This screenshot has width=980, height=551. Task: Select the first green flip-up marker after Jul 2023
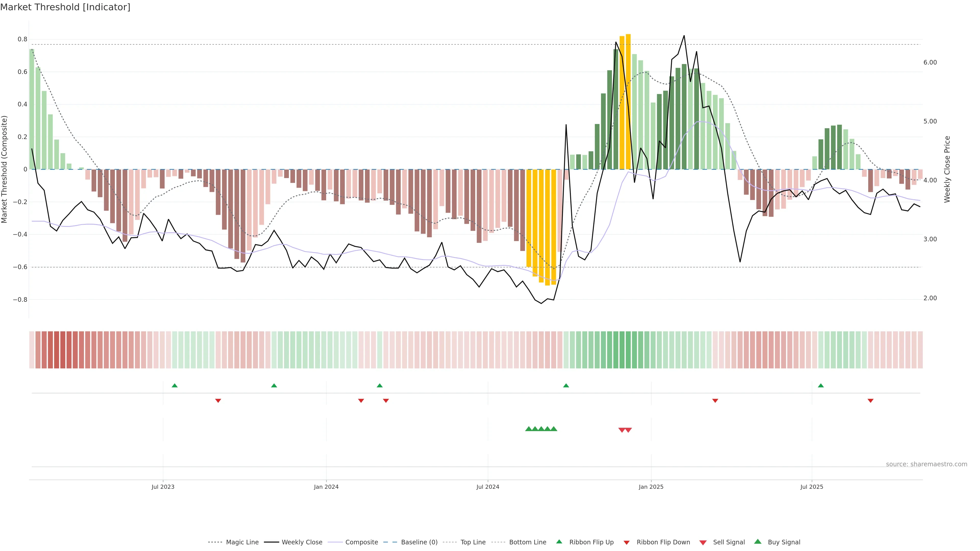point(175,386)
